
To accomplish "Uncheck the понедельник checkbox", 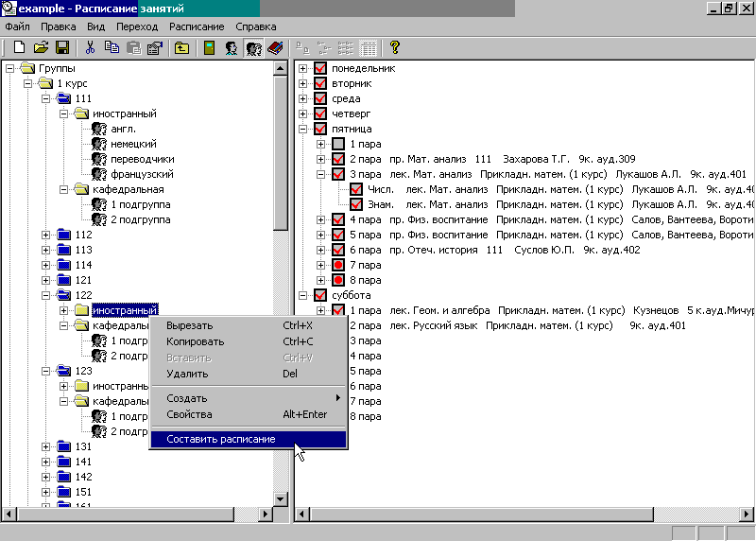I will point(320,68).
